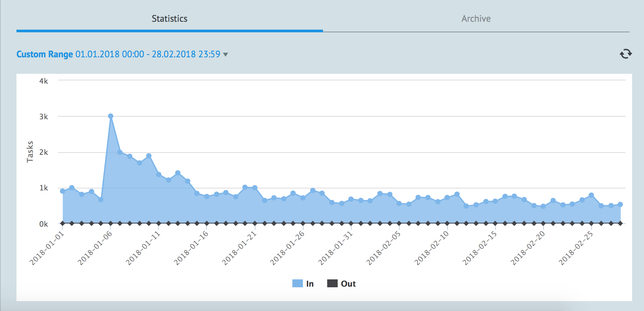Click the 1k y-axis label
644x311 pixels.
coord(43,188)
